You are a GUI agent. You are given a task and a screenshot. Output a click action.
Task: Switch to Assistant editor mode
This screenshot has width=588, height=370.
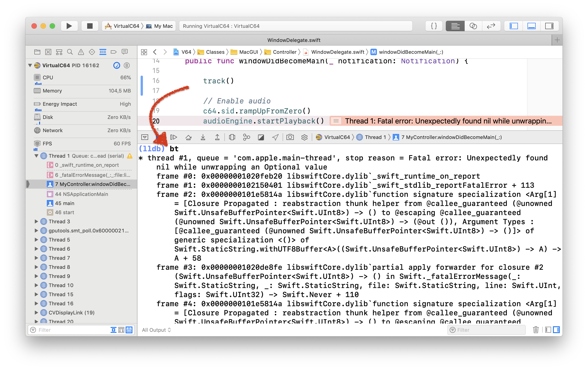(x=473, y=26)
